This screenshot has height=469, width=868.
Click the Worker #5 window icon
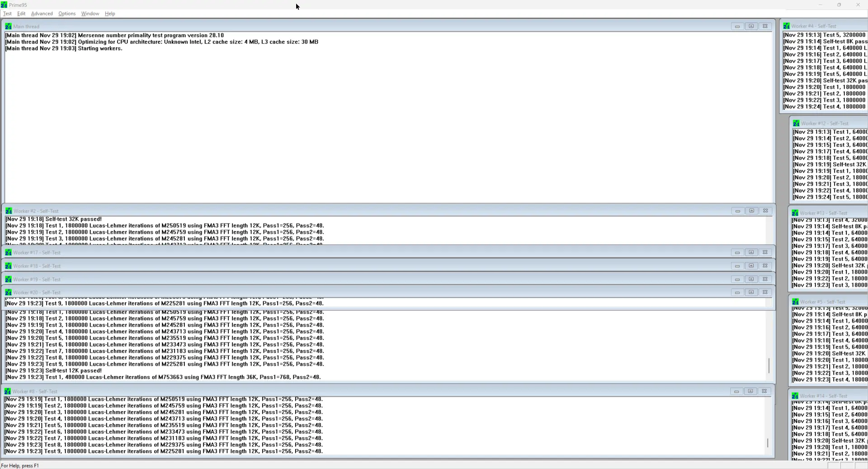pyautogui.click(x=795, y=302)
